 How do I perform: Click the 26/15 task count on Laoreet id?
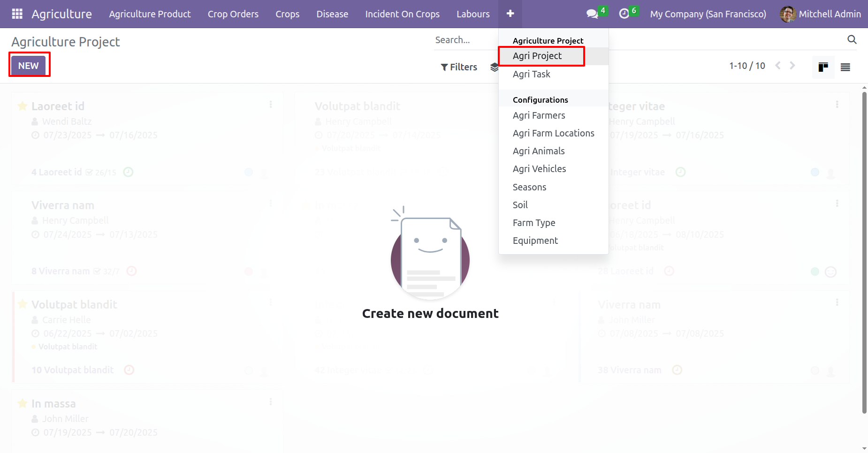[101, 173]
